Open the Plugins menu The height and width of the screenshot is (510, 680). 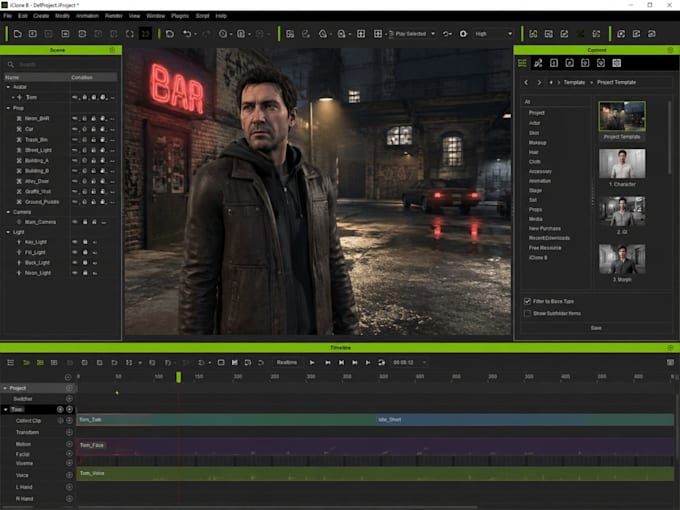point(180,16)
